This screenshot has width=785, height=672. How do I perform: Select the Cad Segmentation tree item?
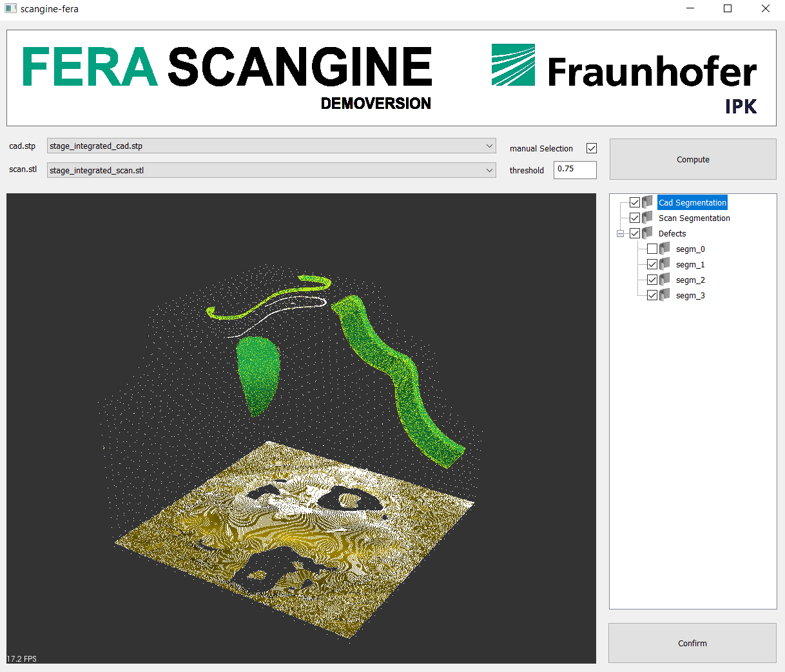click(x=692, y=202)
